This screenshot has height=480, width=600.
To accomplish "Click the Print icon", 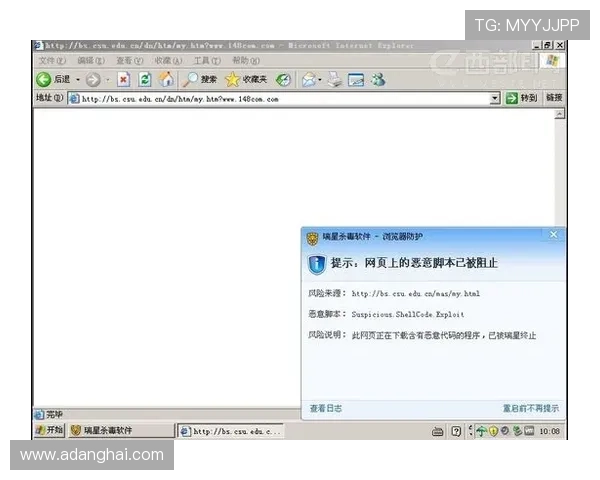I will click(335, 80).
